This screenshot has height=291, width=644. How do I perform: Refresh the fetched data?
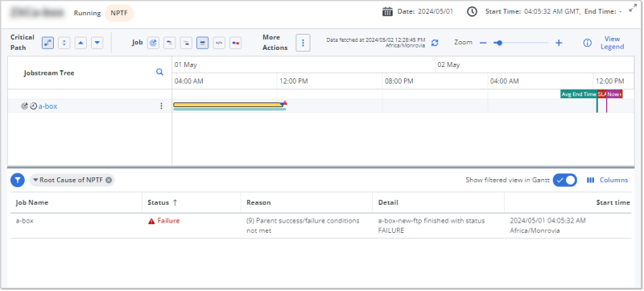pyautogui.click(x=435, y=43)
